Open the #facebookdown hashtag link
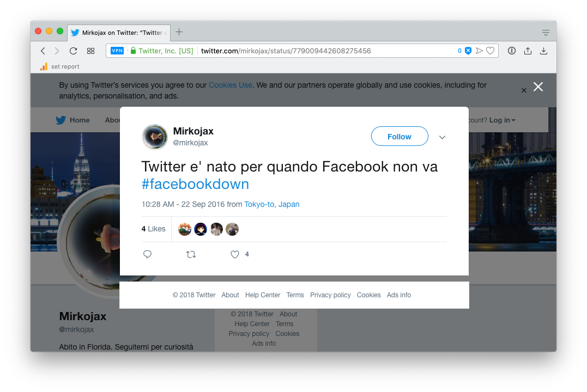Viewport: 587px width, 392px height. pos(195,184)
